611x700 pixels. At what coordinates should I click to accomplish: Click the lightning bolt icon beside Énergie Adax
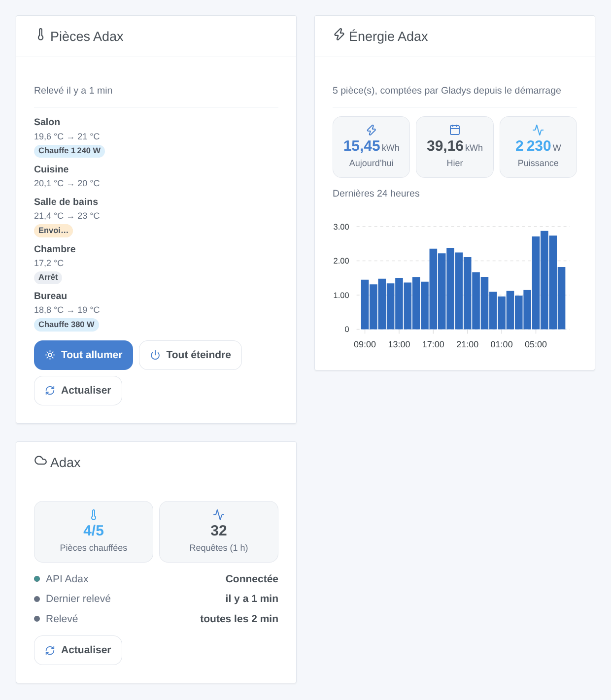pos(339,34)
